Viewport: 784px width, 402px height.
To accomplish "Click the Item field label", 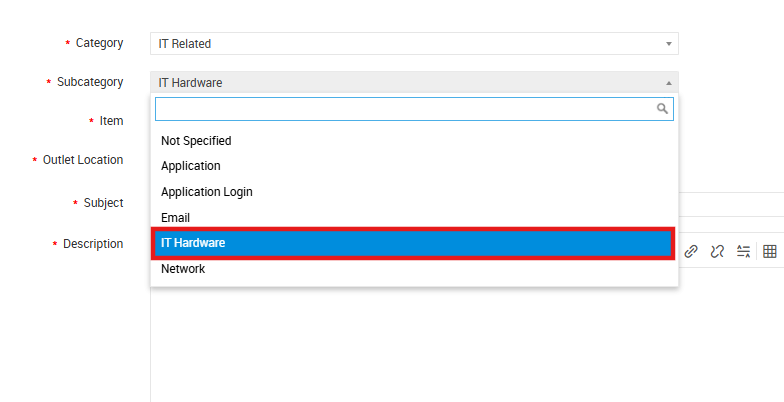I will [111, 121].
